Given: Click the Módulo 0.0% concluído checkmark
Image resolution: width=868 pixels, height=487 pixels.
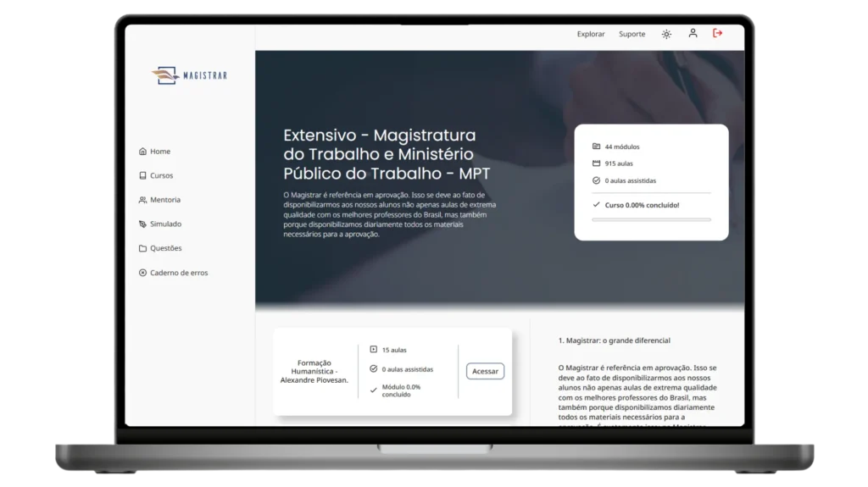Looking at the screenshot, I should (x=374, y=390).
